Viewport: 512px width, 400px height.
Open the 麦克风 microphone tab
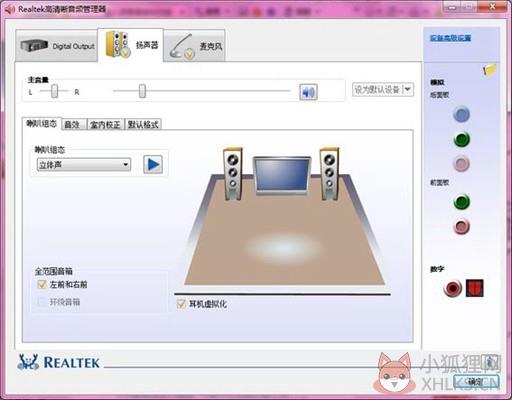194,46
